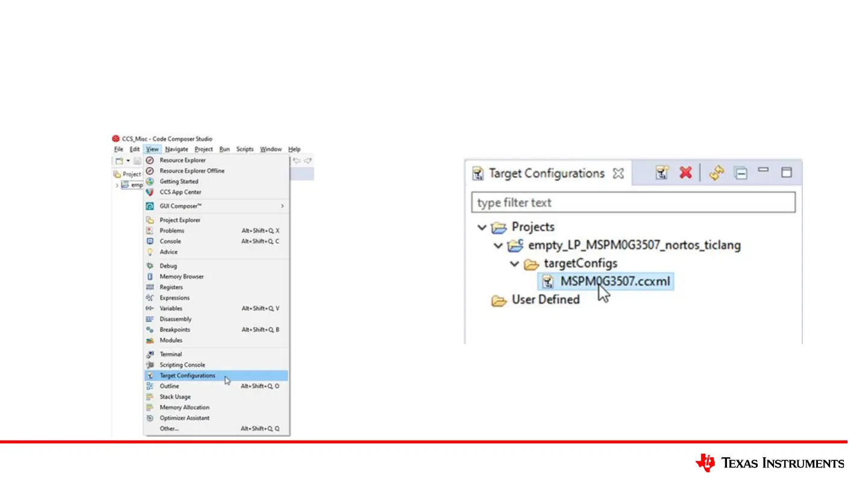Viewport: 868px width, 488px height.
Task: Expand the GUI Composer submenu arrow
Action: pyautogui.click(x=282, y=206)
